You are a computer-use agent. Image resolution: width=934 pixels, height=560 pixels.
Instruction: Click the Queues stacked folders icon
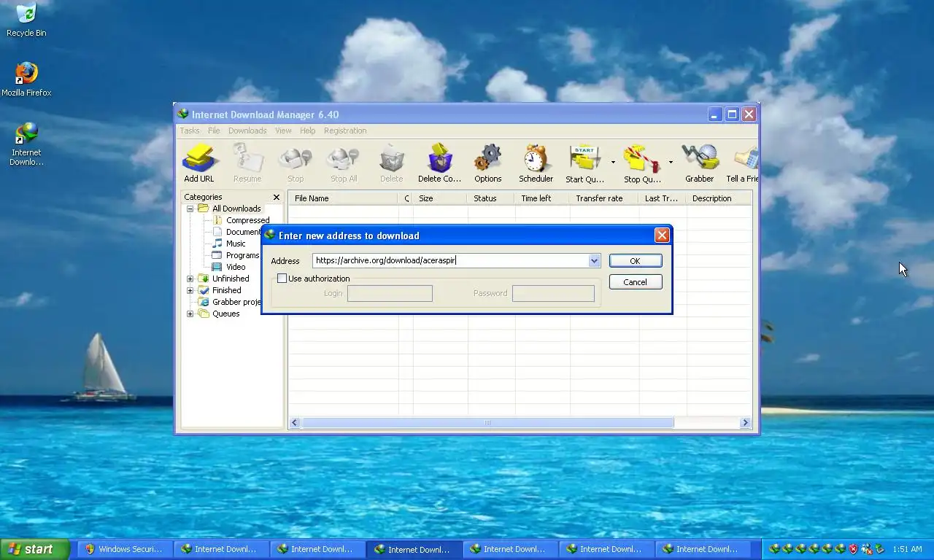[204, 314]
